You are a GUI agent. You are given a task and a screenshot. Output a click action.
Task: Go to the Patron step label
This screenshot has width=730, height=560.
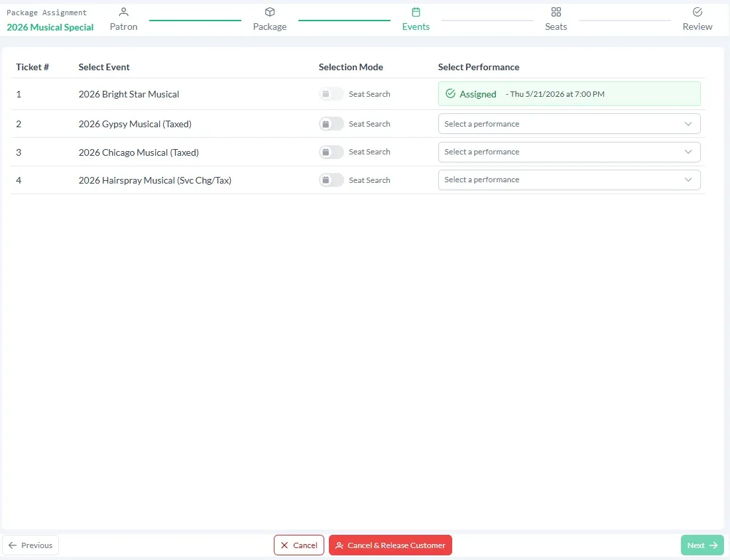coord(123,27)
